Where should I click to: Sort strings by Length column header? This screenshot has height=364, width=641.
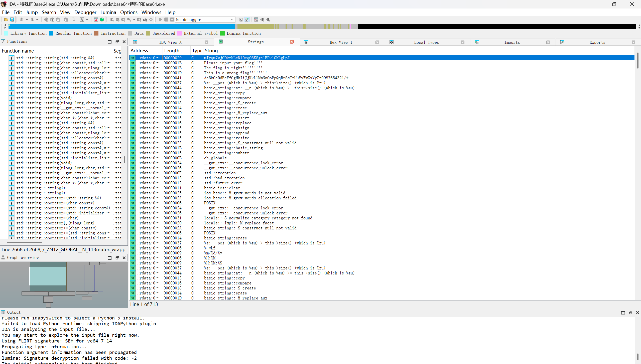coord(172,51)
